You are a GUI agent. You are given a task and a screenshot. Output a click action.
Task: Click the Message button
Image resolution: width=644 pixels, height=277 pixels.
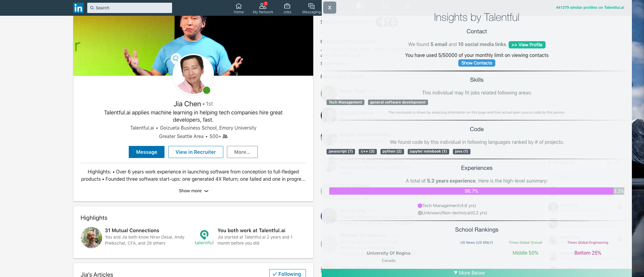147,152
